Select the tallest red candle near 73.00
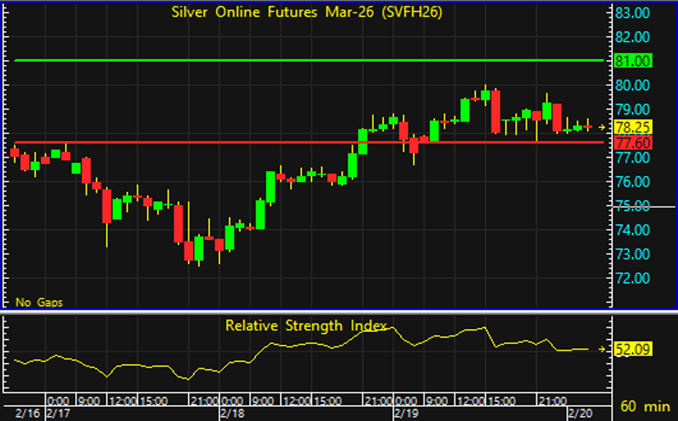This screenshot has width=678, height=421. pyautogui.click(x=178, y=222)
